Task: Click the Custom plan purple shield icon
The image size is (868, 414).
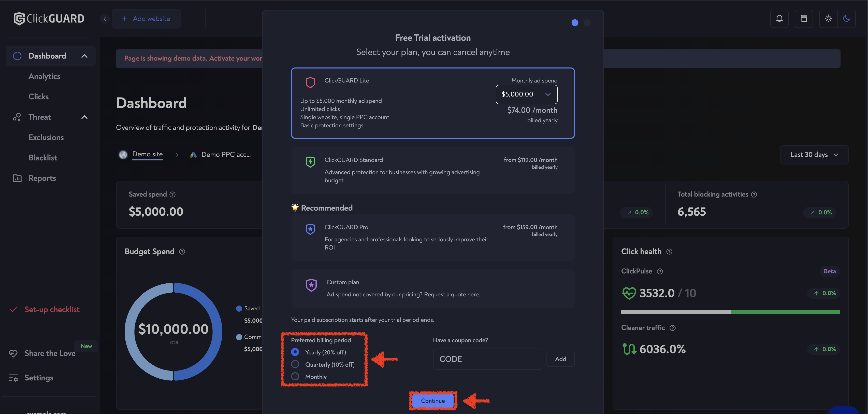Action: 311,285
